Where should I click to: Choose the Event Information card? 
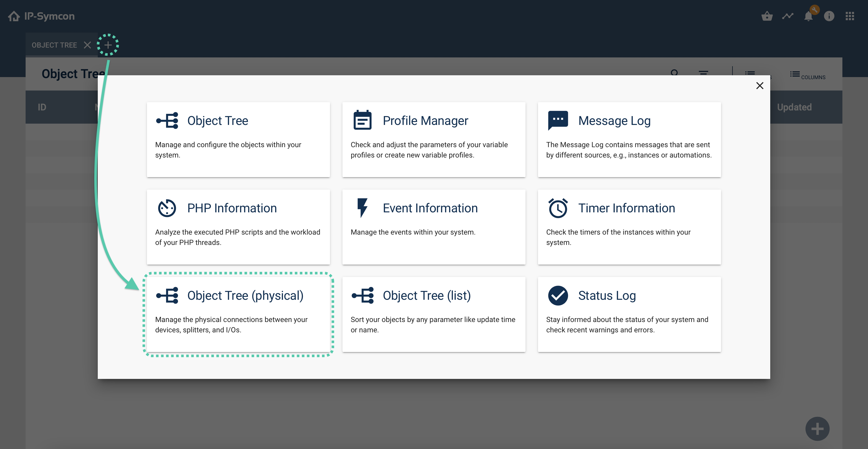[x=434, y=227]
